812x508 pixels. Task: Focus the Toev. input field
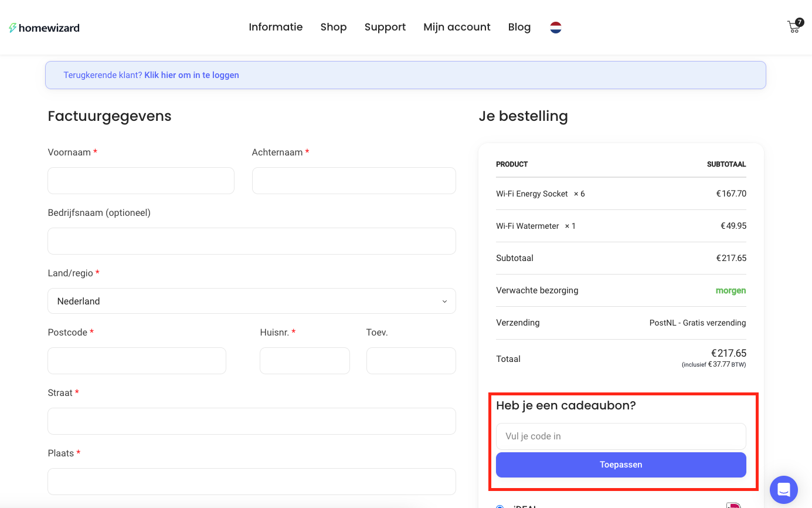[411, 361]
